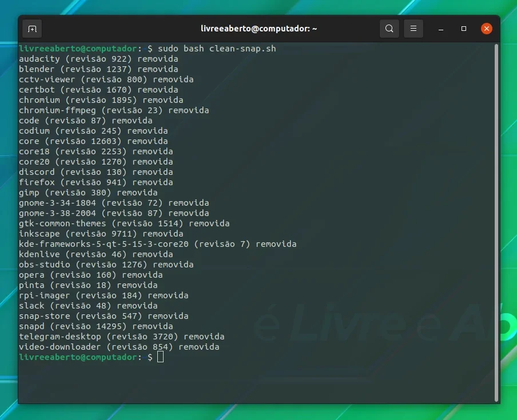This screenshot has height=420, width=517.
Task: Click the terminal vertical scrollbar
Action: [x=496, y=223]
